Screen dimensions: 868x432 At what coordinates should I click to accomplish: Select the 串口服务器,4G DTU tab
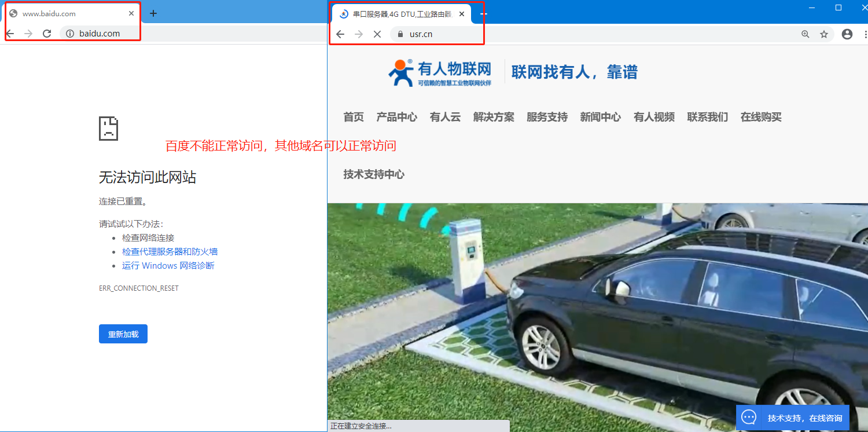[x=402, y=14]
